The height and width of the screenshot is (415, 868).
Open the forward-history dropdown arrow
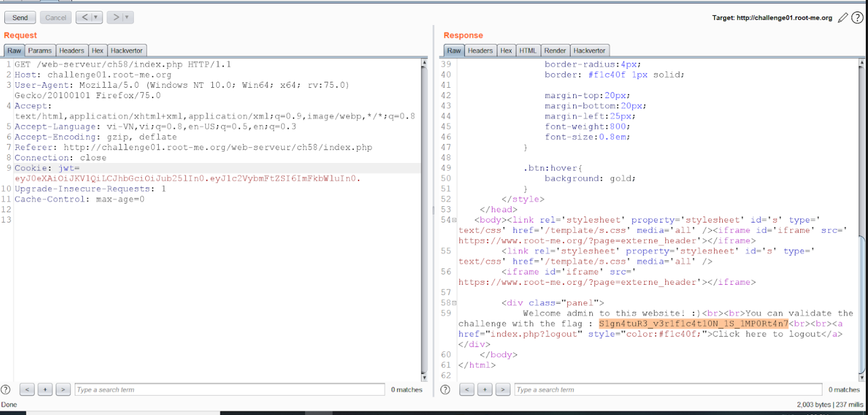point(127,17)
